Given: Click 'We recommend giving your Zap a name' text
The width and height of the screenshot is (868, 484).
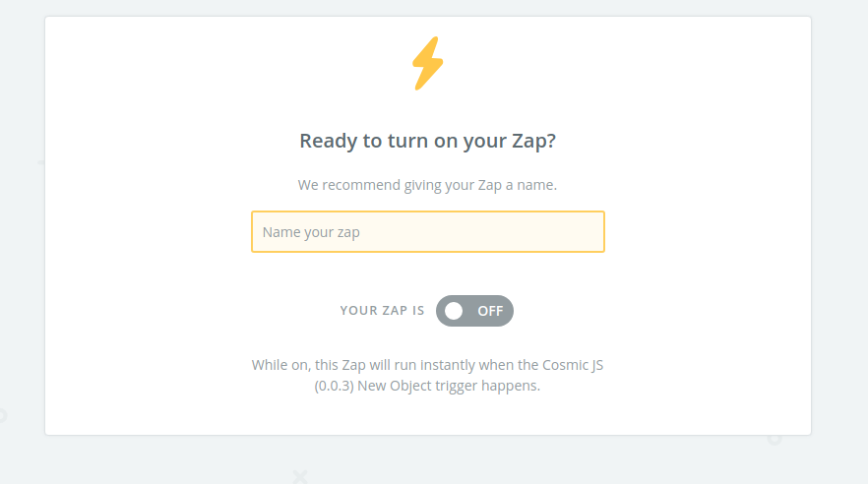Looking at the screenshot, I should point(427,184).
